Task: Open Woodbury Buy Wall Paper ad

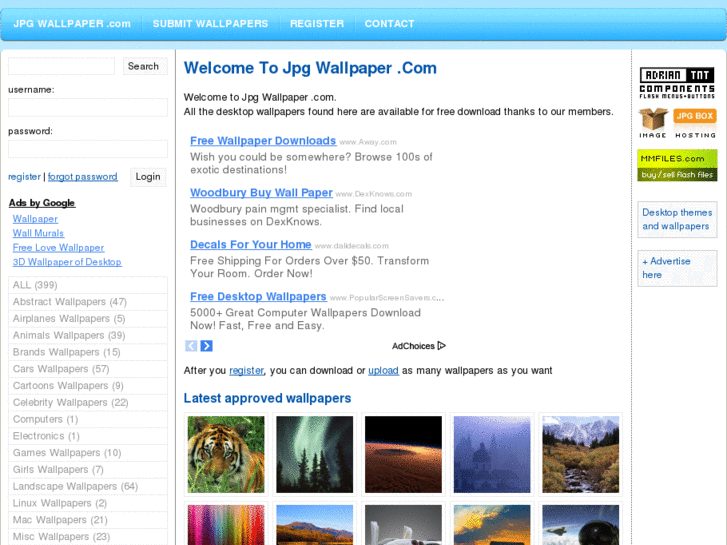Action: (261, 193)
